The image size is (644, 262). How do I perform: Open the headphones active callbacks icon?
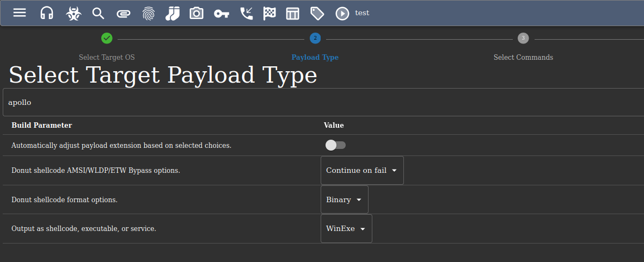pyautogui.click(x=47, y=13)
